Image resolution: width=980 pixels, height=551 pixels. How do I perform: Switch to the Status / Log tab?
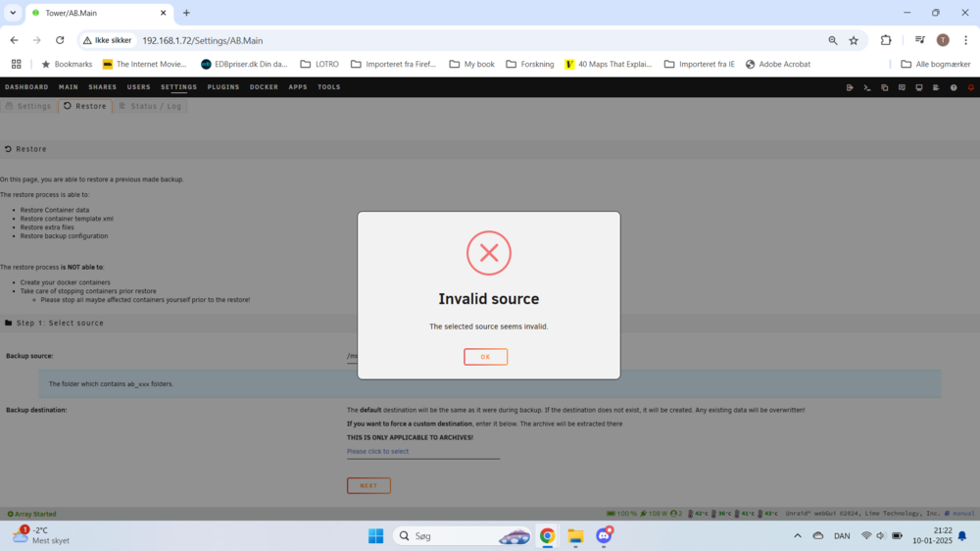(151, 106)
